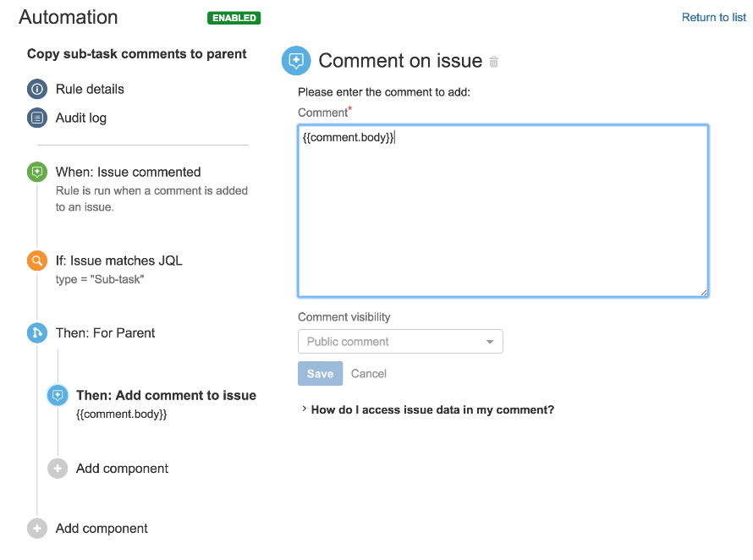Click the plus icon below Add comment action

click(58, 468)
